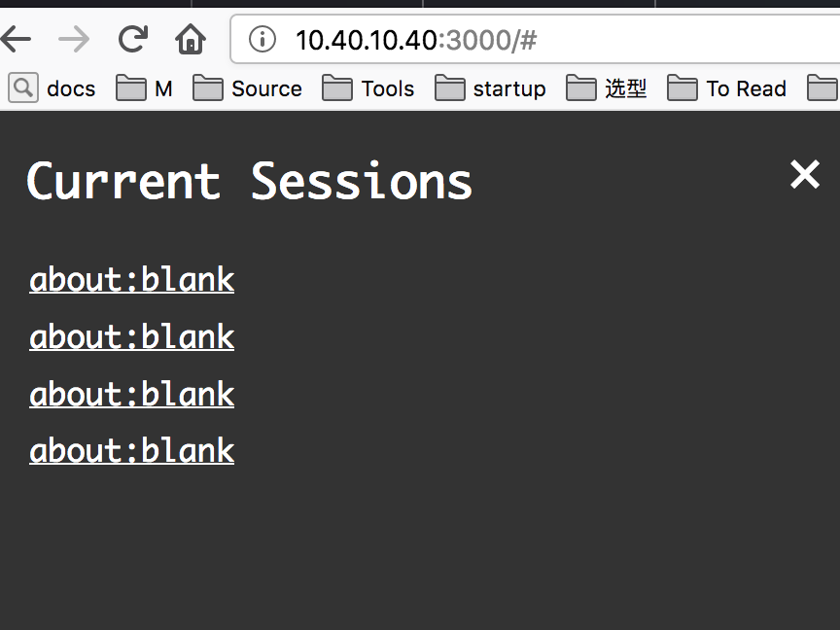
Task: Navigate forward using the forward arrow
Action: [73, 39]
